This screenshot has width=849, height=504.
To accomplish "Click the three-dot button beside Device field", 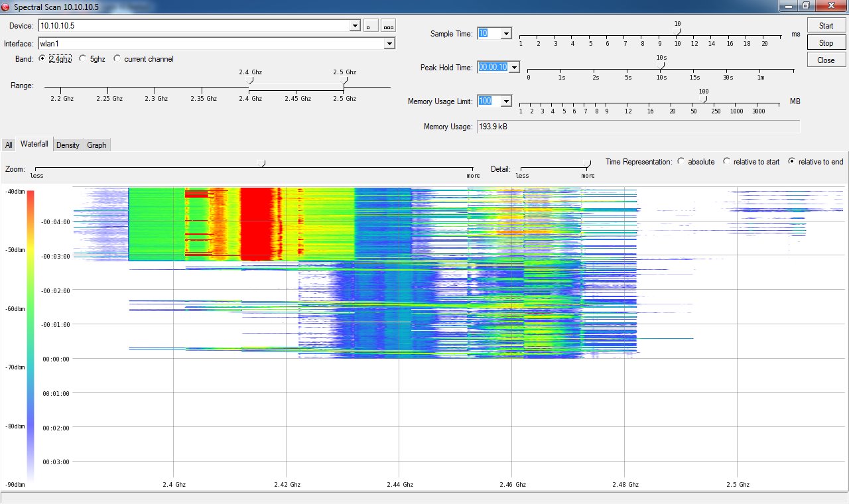I will click(x=388, y=26).
